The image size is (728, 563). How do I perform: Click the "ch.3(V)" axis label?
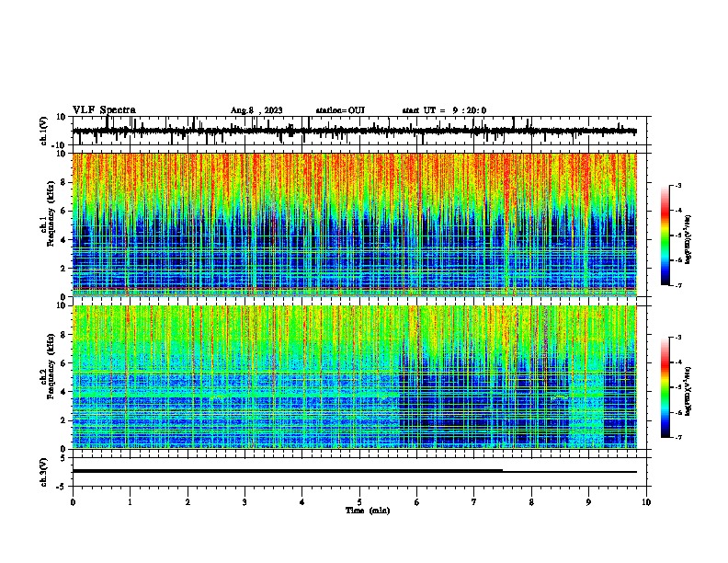(x=44, y=472)
